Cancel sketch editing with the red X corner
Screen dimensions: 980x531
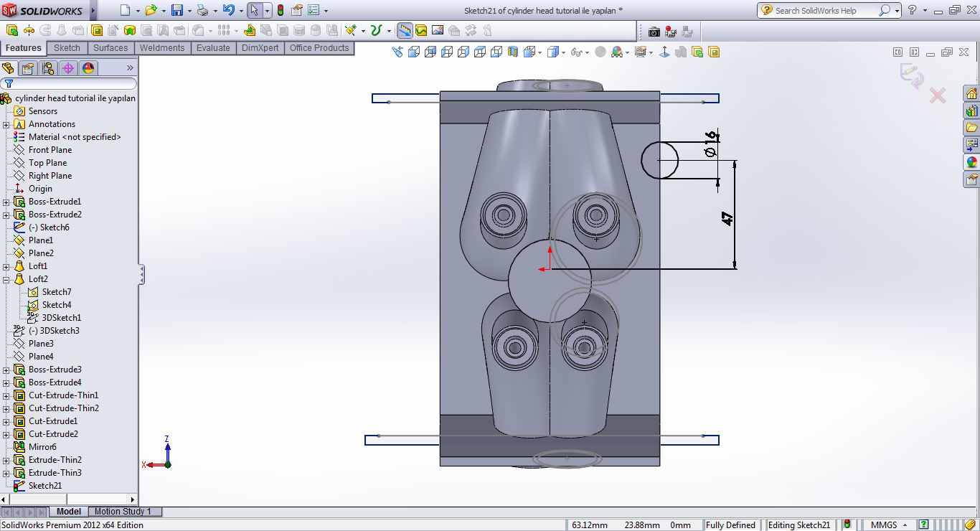click(938, 95)
